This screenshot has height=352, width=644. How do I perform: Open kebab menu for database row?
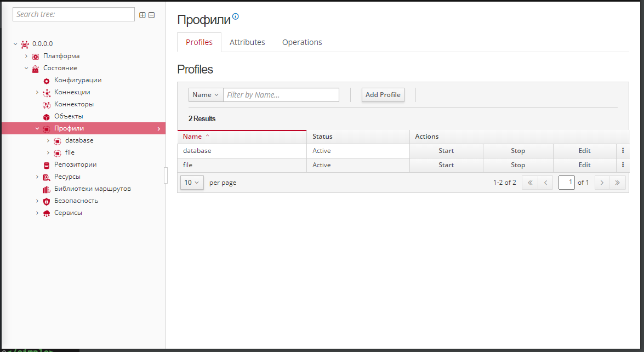point(623,151)
